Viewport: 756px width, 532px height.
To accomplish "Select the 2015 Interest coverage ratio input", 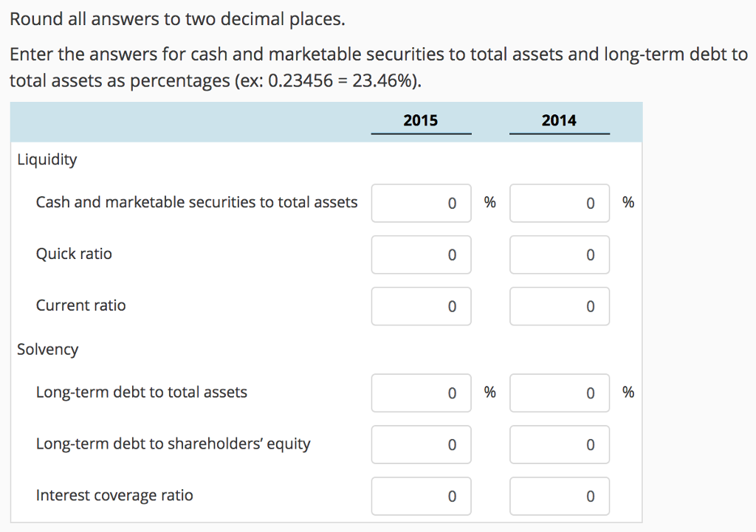I will point(421,496).
